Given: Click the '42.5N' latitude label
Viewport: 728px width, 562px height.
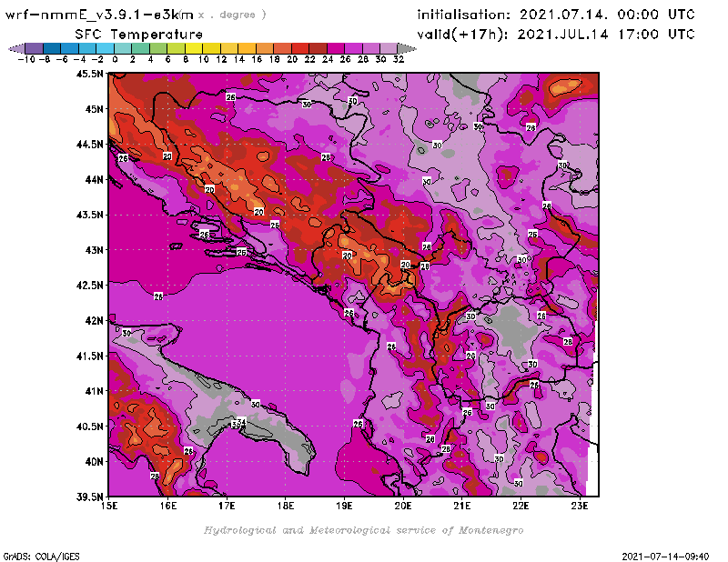Looking at the screenshot, I should pos(89,286).
